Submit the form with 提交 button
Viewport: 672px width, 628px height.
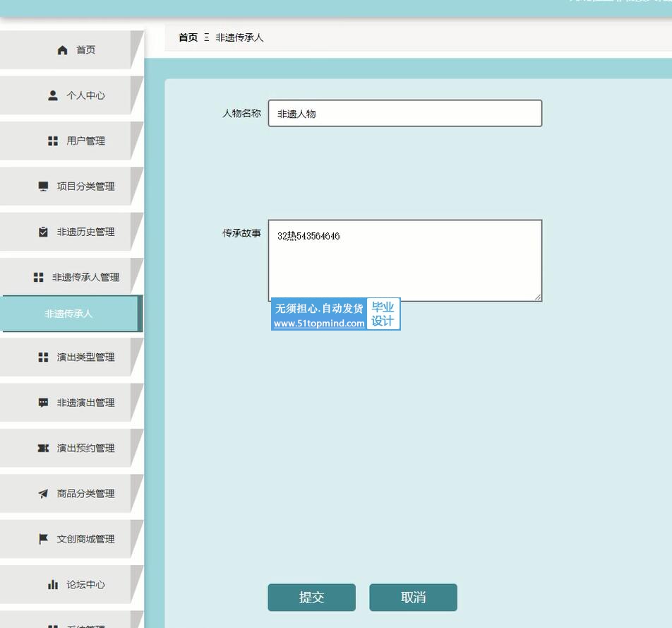[x=311, y=598]
